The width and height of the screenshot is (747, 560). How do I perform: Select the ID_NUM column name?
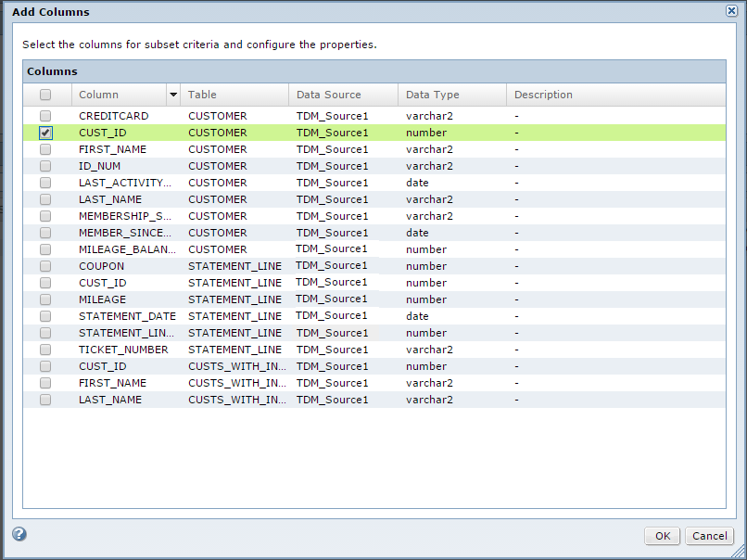coord(99,166)
